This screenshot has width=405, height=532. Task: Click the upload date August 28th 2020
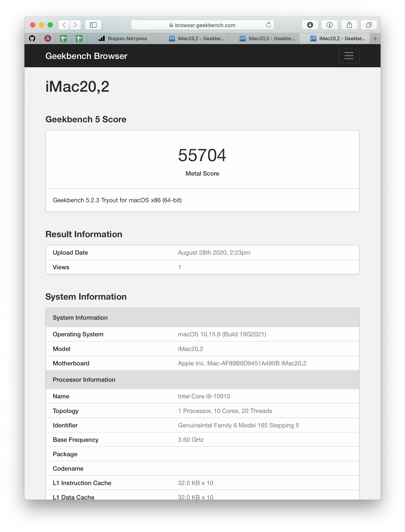pos(214,253)
